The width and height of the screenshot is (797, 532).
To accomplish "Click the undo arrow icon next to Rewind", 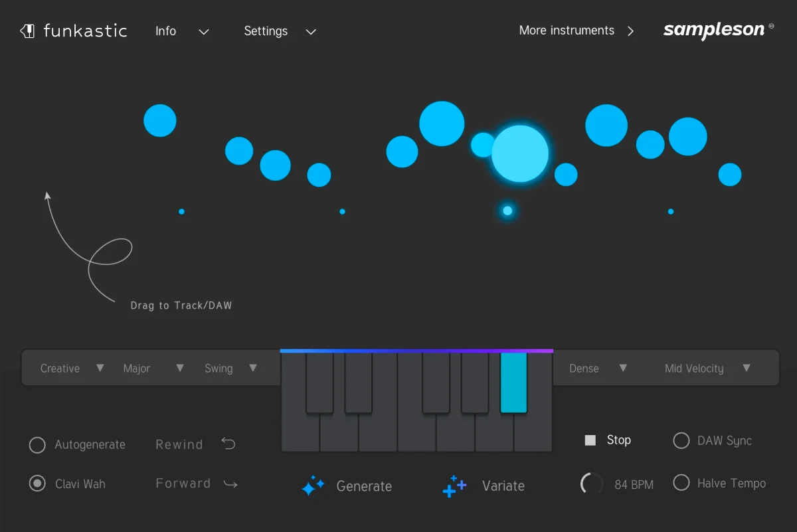I will click(228, 443).
